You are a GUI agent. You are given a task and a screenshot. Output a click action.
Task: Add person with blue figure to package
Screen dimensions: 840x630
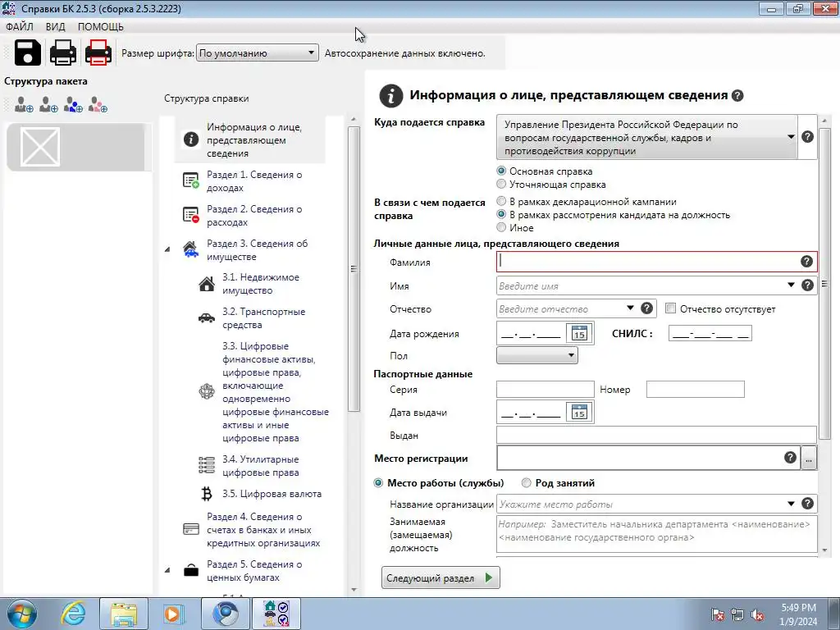coord(73,104)
